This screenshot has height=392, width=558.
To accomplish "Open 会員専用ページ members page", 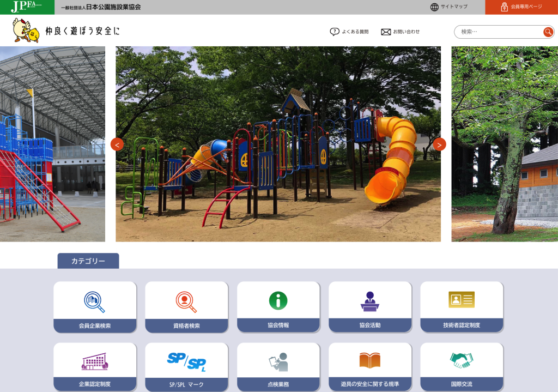I will (521, 7).
